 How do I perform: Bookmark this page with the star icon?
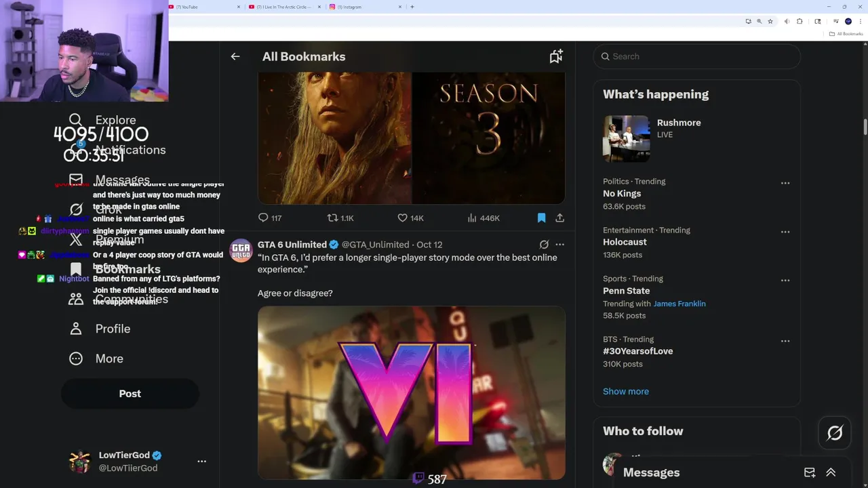click(770, 21)
